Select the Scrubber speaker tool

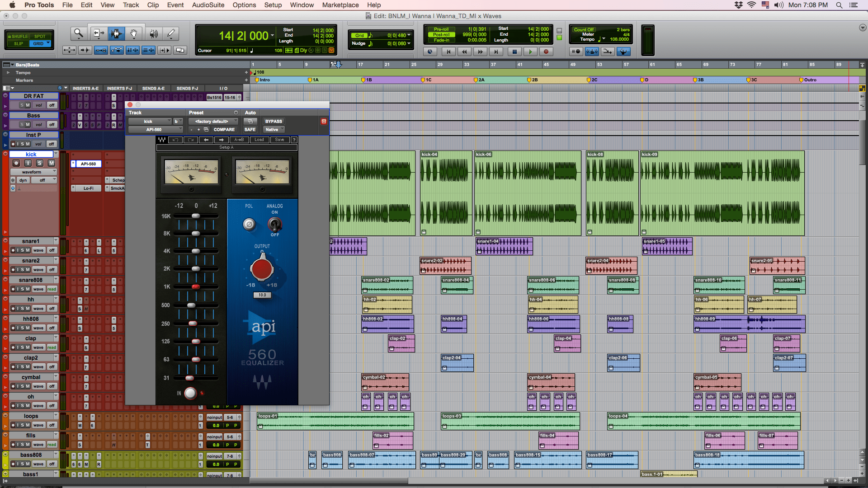coord(154,33)
